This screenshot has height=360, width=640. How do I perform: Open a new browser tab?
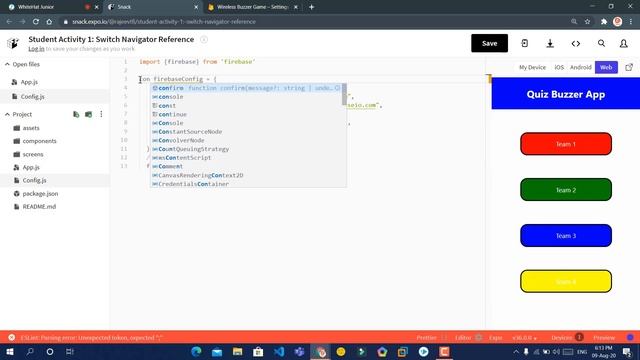(311, 7)
